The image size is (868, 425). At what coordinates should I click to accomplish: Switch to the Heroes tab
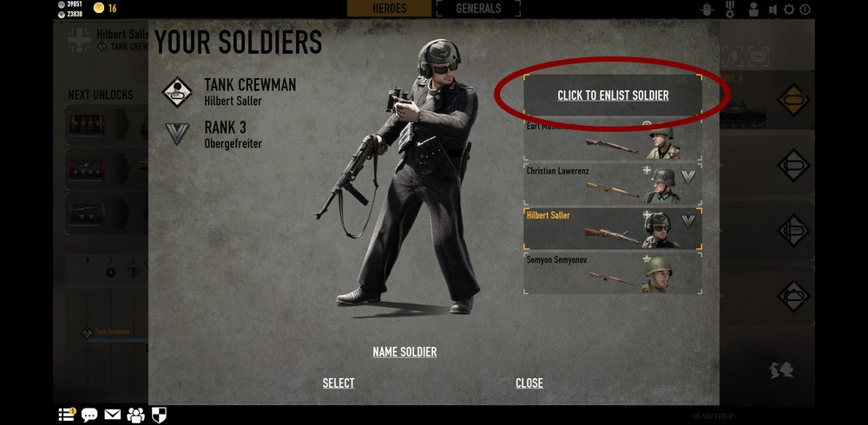pos(389,9)
